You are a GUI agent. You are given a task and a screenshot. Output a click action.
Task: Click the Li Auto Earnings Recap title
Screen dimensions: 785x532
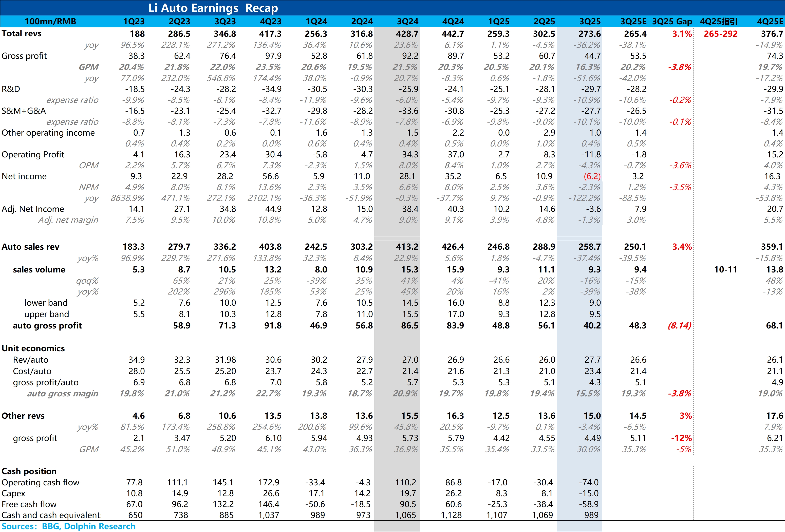[213, 8]
